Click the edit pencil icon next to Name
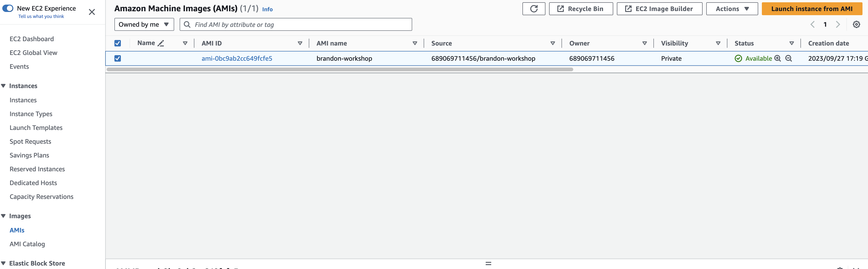The width and height of the screenshot is (868, 269). point(161,43)
